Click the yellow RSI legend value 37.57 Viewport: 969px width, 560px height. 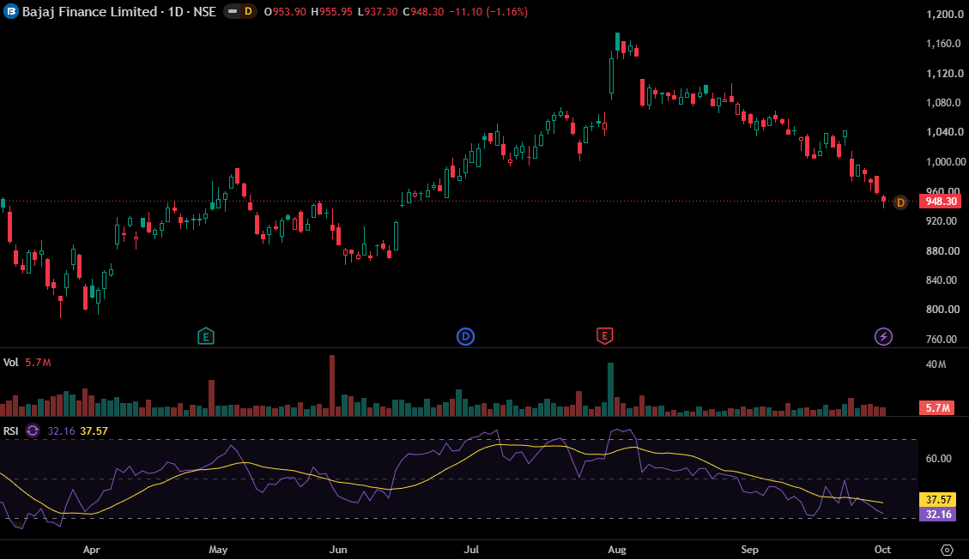click(94, 431)
